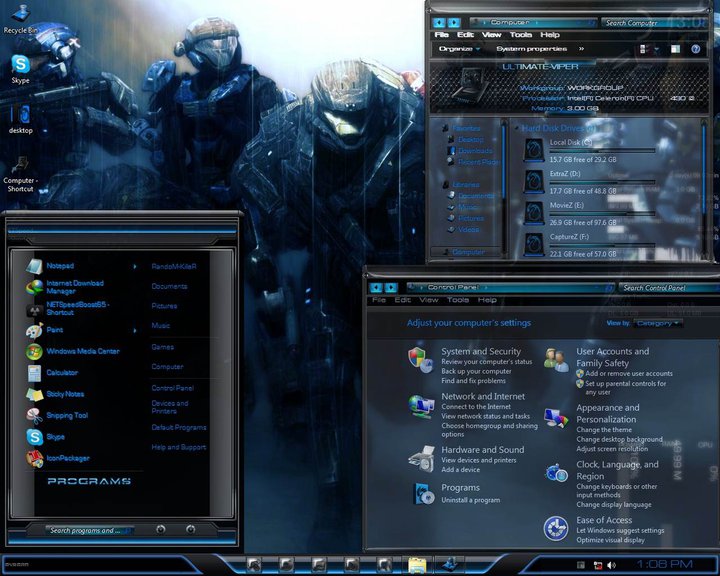Click the volume speaker tray icon
Viewport: 720px width, 576px height.
coord(611,565)
